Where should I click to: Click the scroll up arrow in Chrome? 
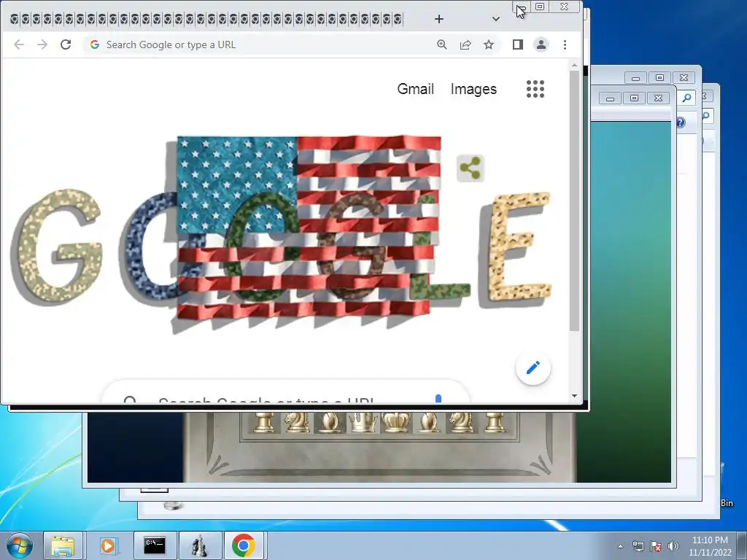(x=575, y=65)
